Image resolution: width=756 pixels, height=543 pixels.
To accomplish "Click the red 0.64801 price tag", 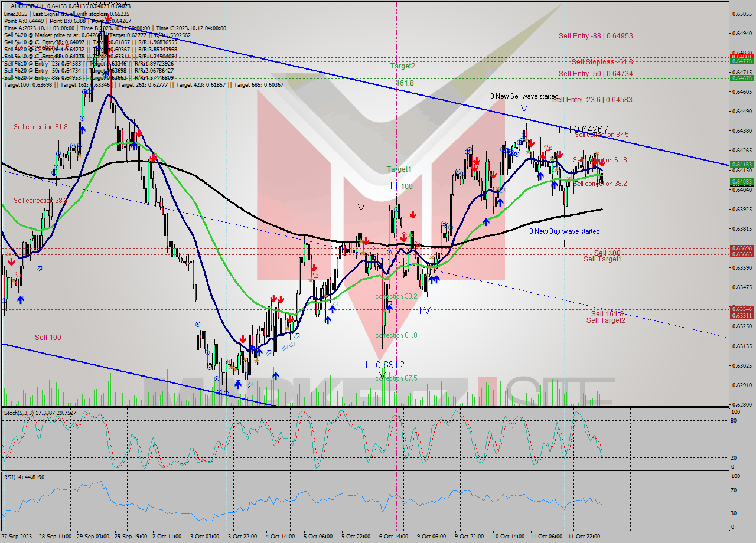I will (742, 57).
